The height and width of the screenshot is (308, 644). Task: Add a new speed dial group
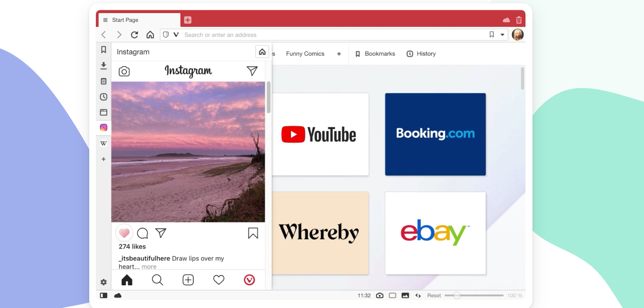tap(339, 54)
